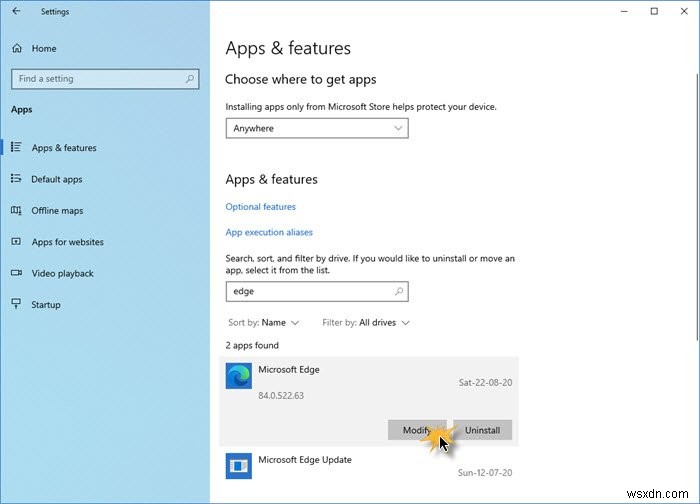
Task: Open Home from the Settings sidebar
Action: coord(44,49)
